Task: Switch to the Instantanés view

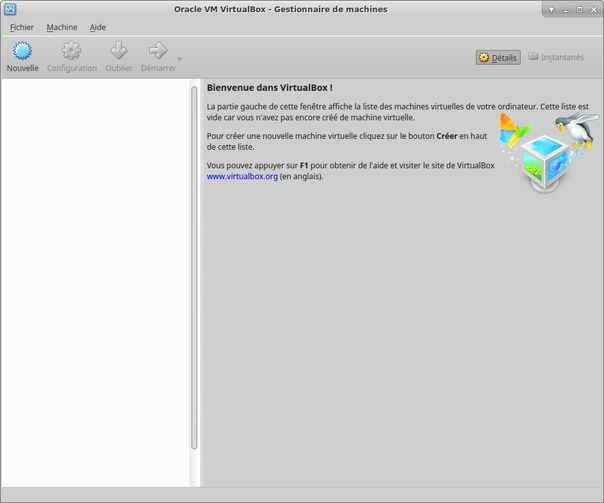Action: pyautogui.click(x=555, y=57)
